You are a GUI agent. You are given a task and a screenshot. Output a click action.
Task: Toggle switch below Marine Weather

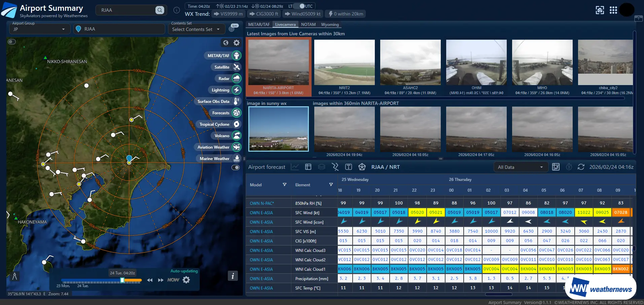(x=236, y=167)
